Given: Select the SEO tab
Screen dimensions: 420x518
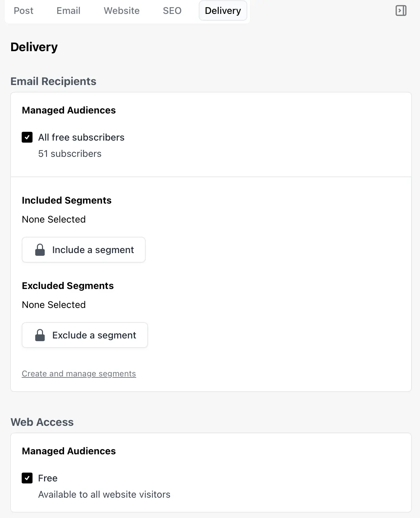Looking at the screenshot, I should pos(172,11).
